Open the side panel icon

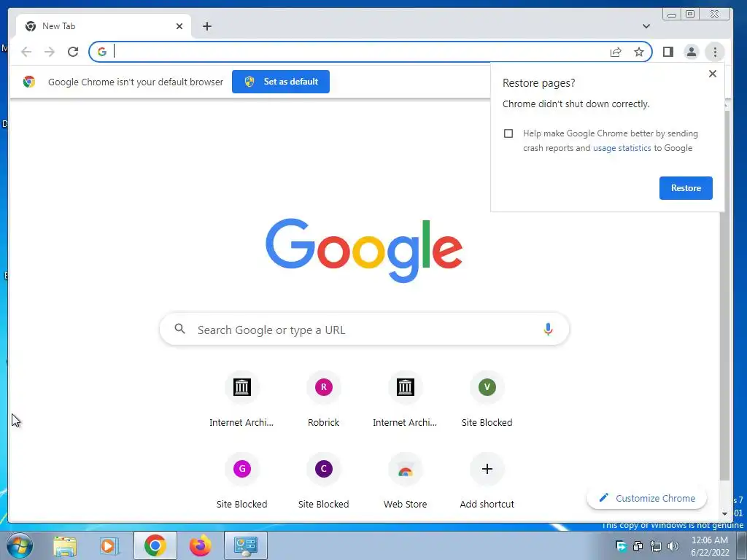tap(668, 52)
